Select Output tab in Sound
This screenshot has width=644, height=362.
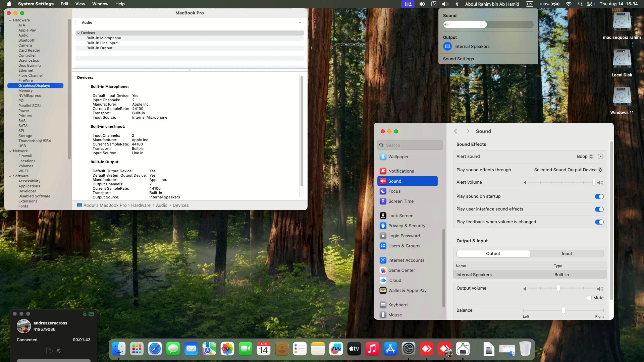coord(493,254)
